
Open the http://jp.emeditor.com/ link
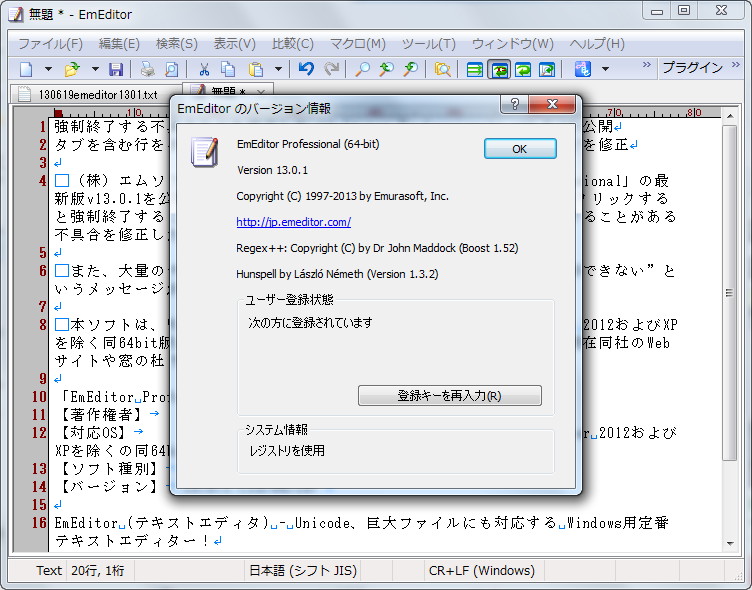(294, 222)
